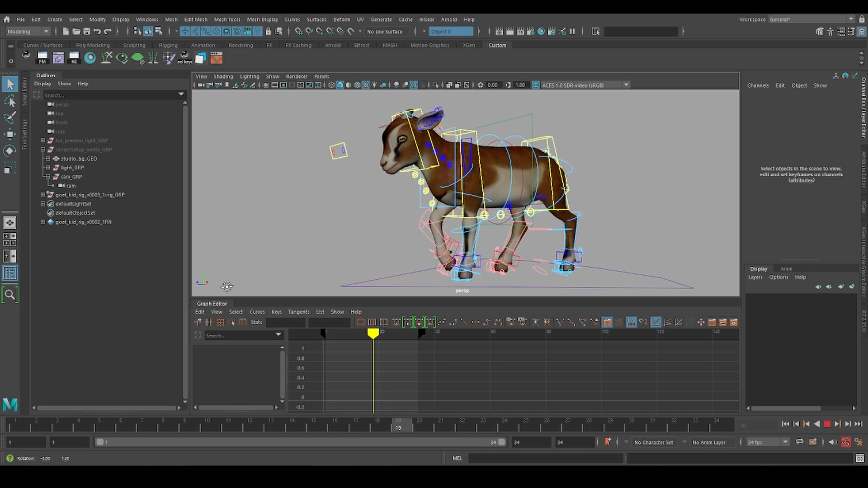Screen dimensions: 868x488
Task: Open the Outliner layout icon
Action: pyautogui.click(x=10, y=273)
